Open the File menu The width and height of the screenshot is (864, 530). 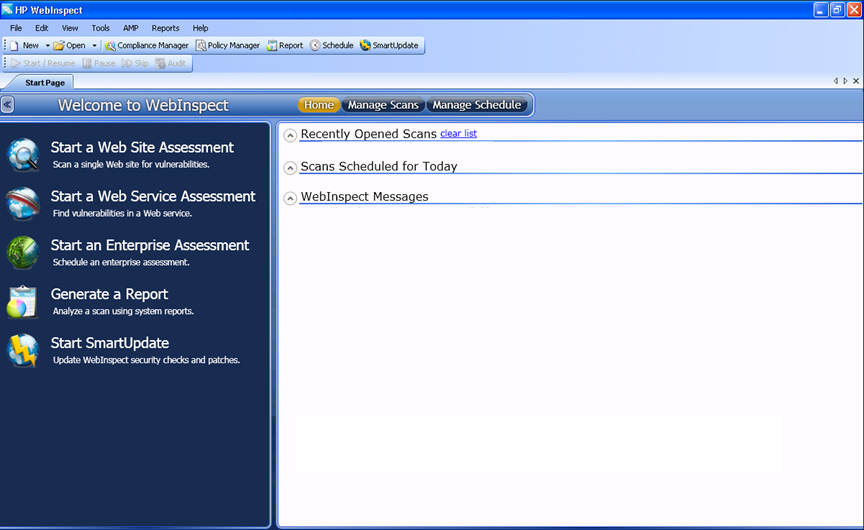click(16, 28)
